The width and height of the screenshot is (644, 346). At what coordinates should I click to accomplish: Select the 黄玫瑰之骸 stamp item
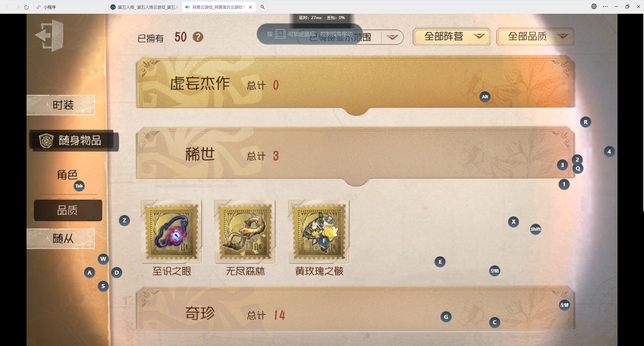coord(319,232)
